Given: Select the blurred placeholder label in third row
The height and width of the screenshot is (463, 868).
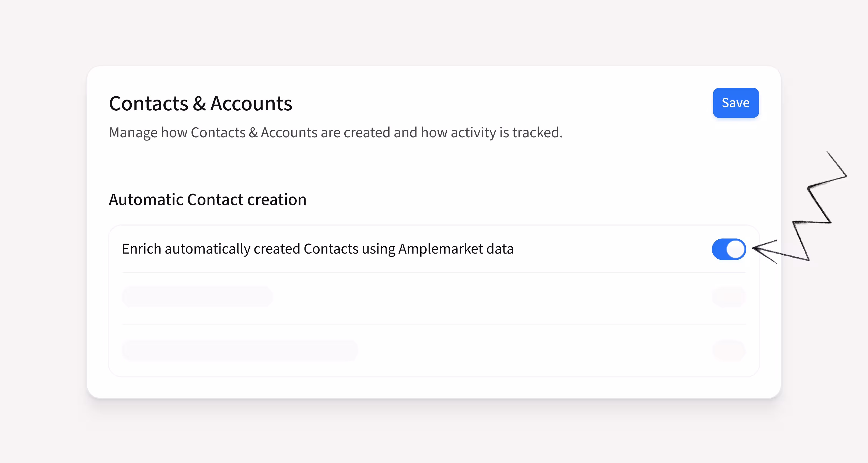Looking at the screenshot, I should tap(240, 351).
